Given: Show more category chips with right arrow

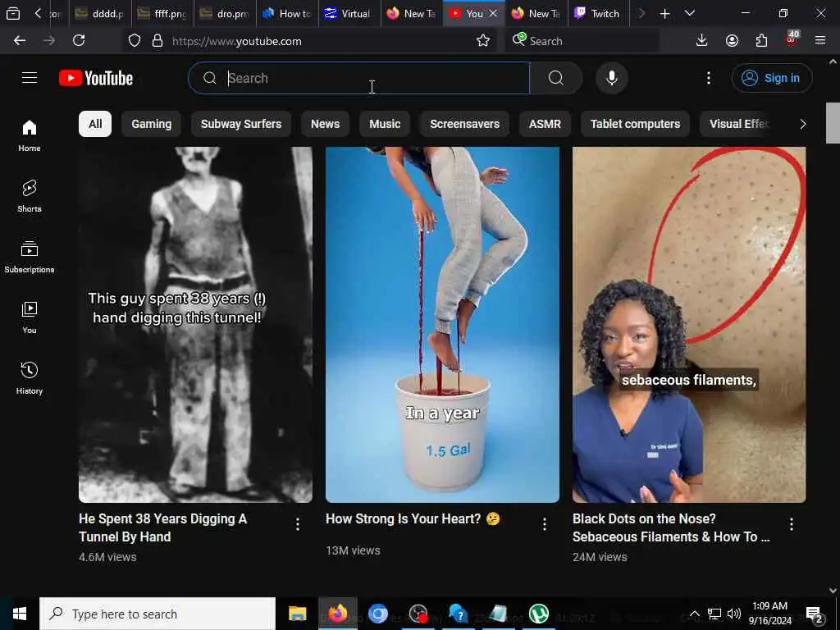Looking at the screenshot, I should coord(802,124).
